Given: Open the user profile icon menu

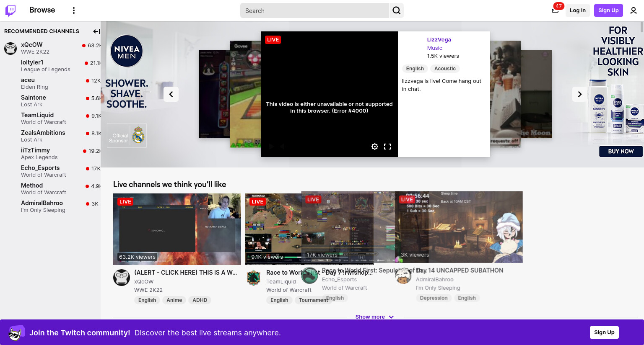Looking at the screenshot, I should (634, 10).
